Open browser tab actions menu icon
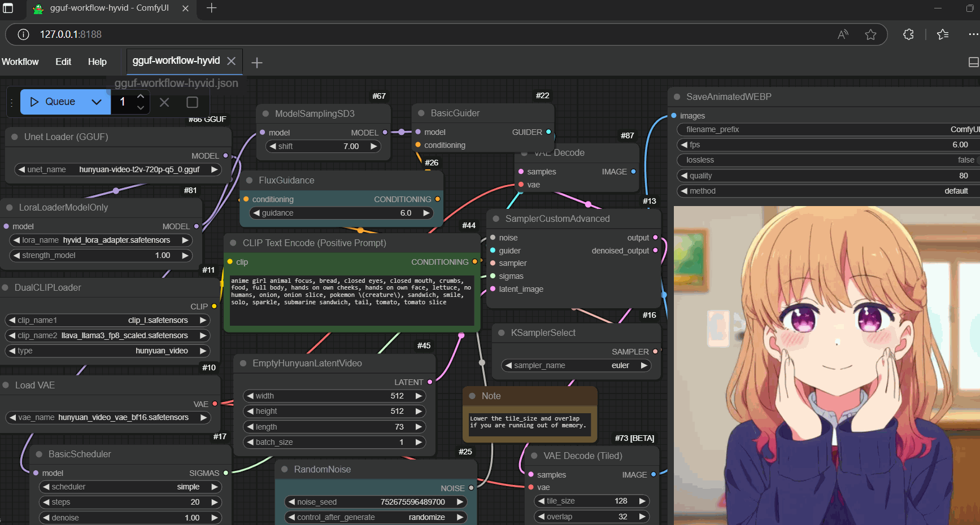 point(8,8)
